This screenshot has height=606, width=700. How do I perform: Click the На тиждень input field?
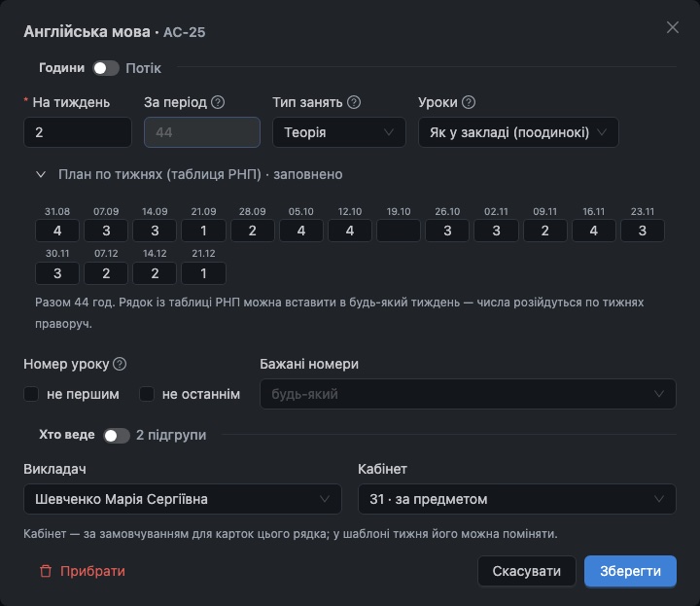tap(78, 132)
